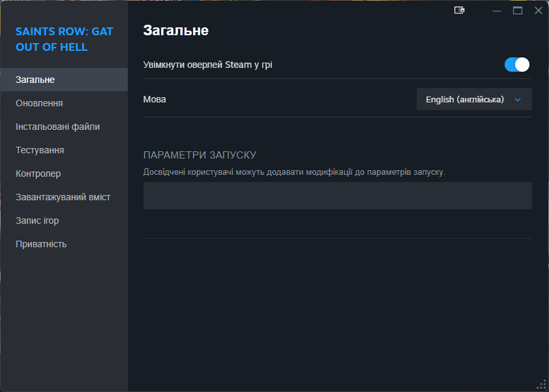The width and height of the screenshot is (549, 392).
Task: Switch to the Тестування tab
Action: click(x=64, y=150)
